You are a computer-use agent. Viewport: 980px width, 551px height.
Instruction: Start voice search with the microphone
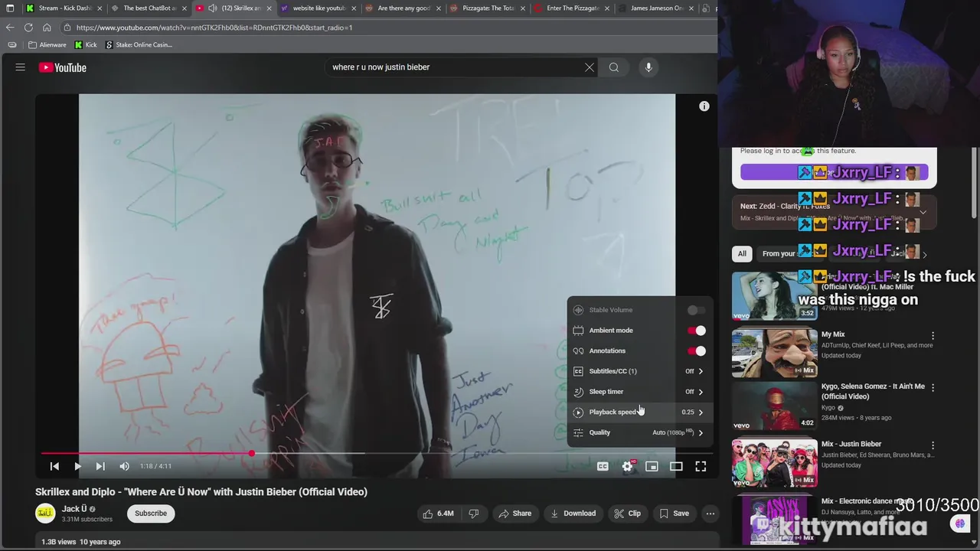coord(648,67)
